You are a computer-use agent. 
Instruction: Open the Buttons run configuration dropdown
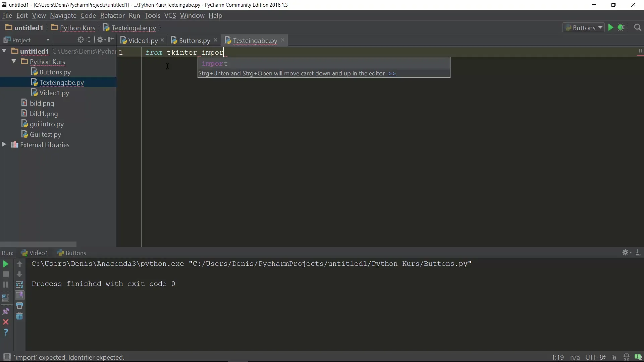583,28
